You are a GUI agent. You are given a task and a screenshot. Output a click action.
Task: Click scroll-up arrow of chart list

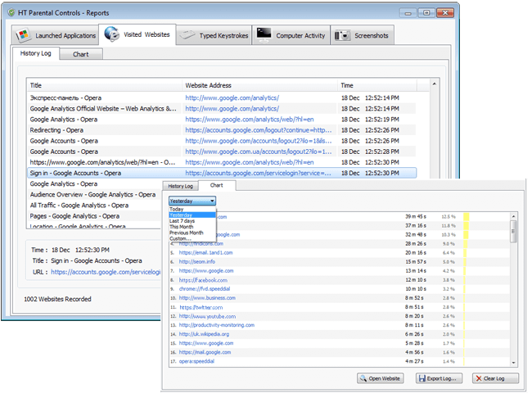pos(513,216)
